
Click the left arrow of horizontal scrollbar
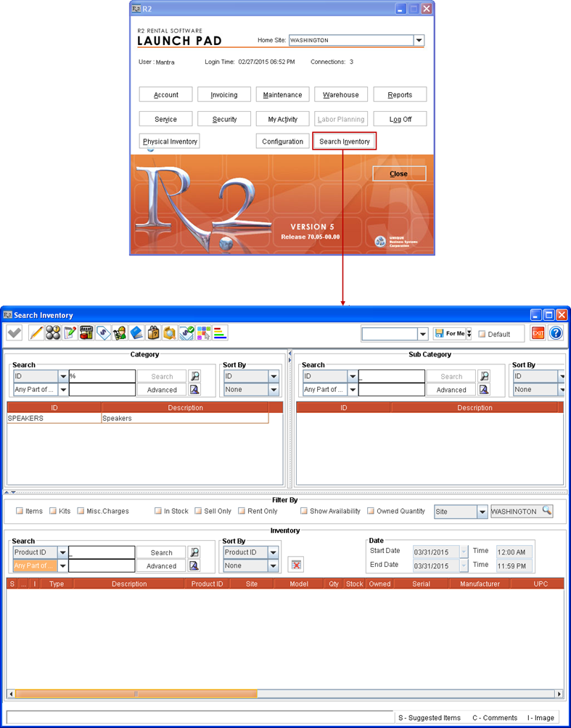point(11,694)
